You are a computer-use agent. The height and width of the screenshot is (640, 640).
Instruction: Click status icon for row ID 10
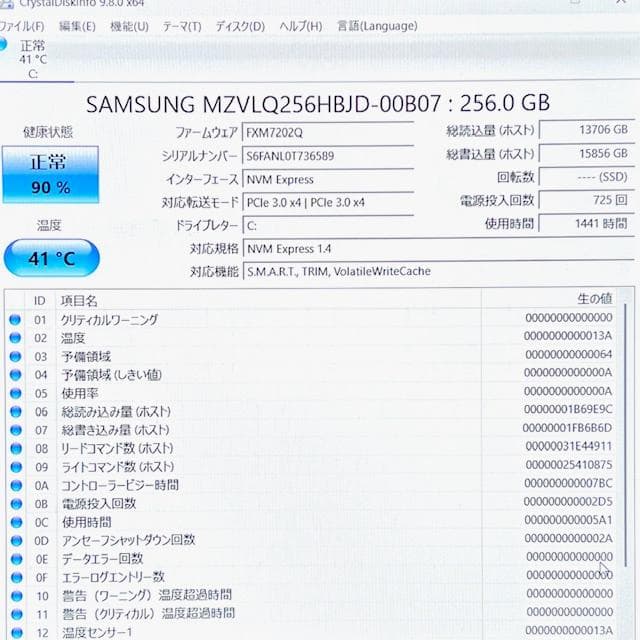17,596
